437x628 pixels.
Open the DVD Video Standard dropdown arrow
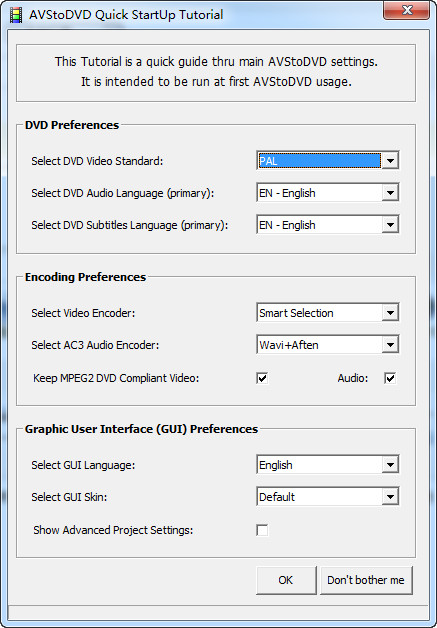[x=390, y=161]
